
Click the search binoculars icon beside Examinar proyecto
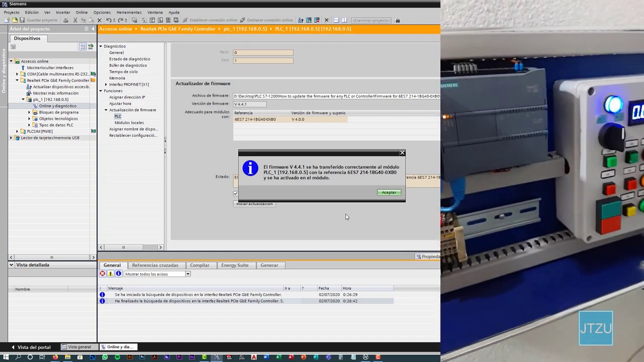click(x=397, y=20)
